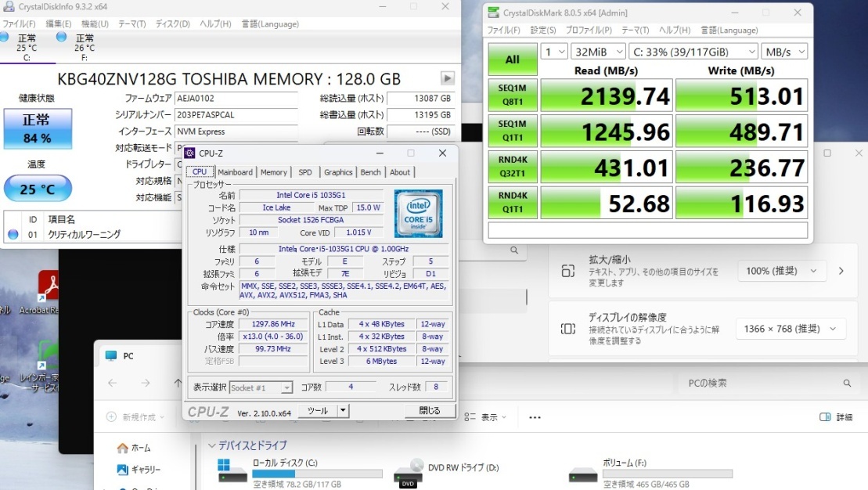Image resolution: width=868 pixels, height=490 pixels.
Task: Open the 32MiB test size dropdown
Action: coord(599,52)
